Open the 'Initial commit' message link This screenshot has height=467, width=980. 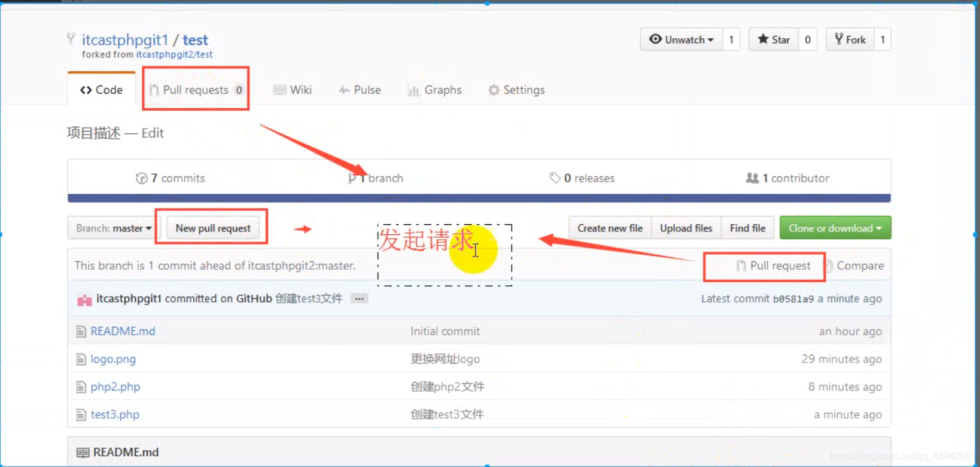tap(445, 331)
